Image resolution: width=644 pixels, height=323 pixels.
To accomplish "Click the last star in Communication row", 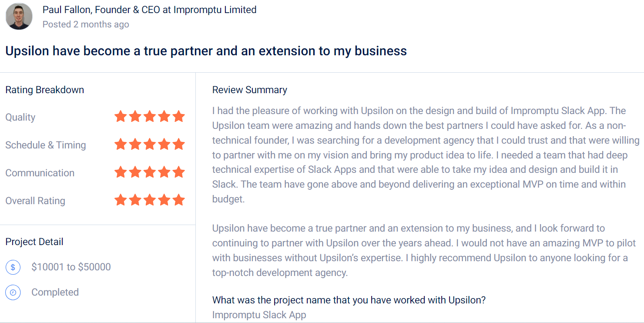I will tap(178, 172).
